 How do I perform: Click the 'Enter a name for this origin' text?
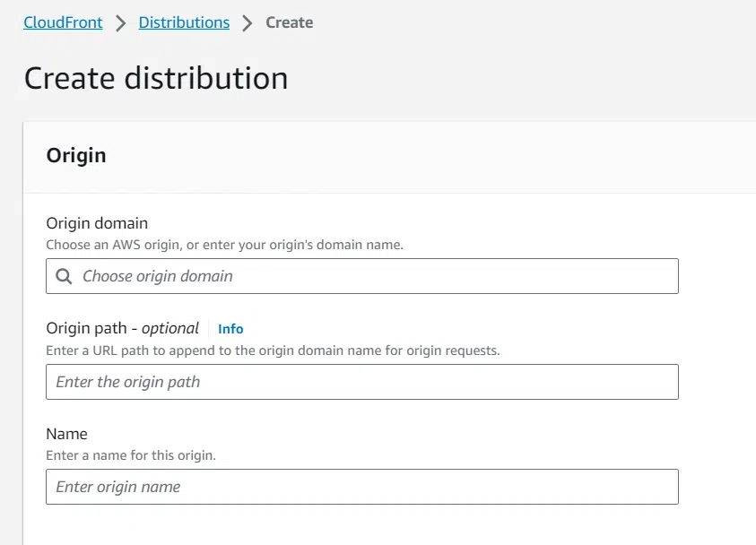(131, 455)
